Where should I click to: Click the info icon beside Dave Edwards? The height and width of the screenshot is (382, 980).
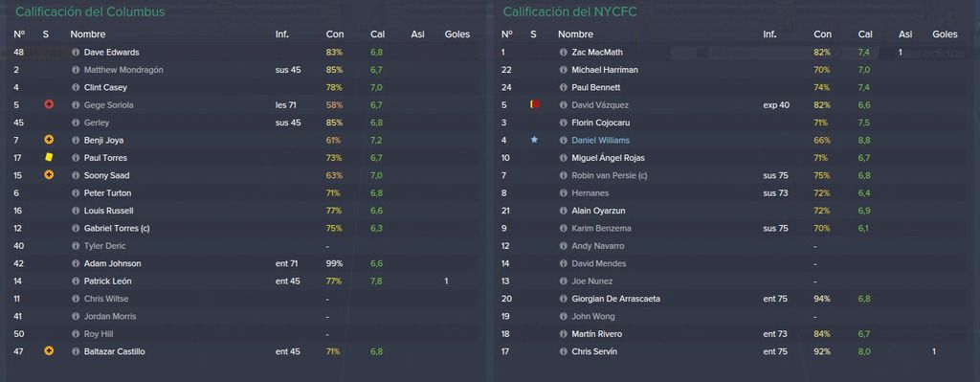tap(76, 53)
